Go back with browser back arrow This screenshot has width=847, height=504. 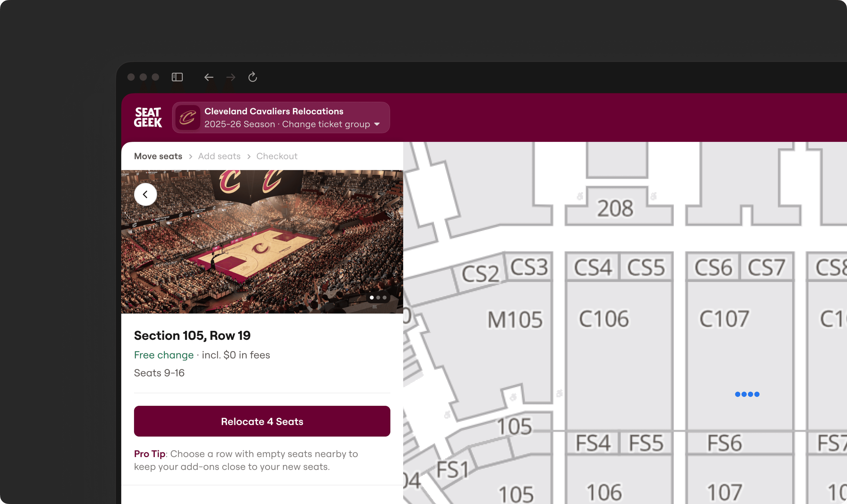coord(209,77)
